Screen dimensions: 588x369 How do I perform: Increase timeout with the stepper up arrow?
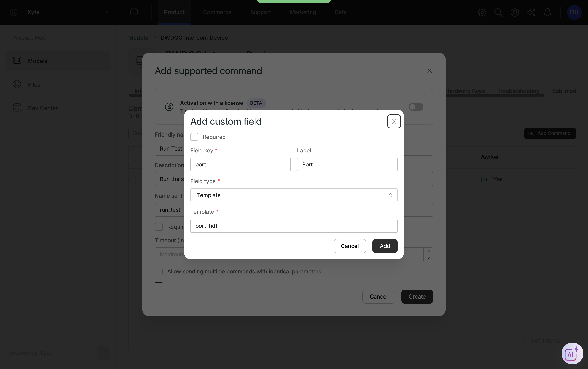(x=428, y=251)
